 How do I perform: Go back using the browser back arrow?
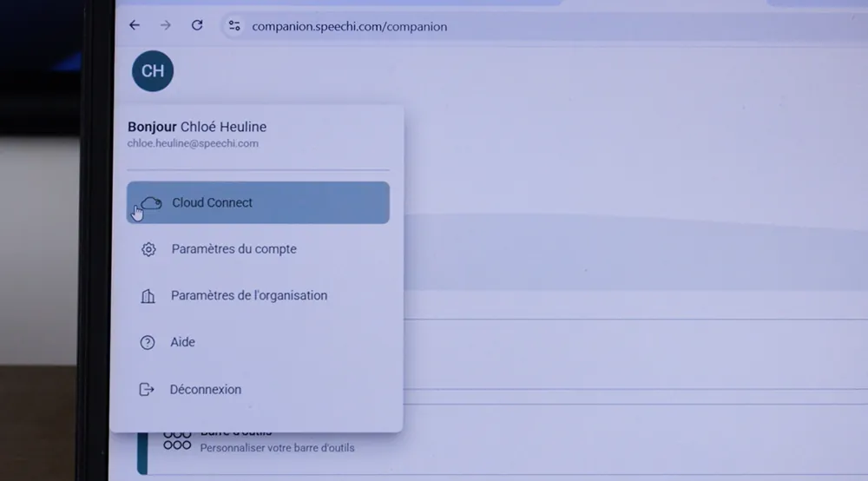(135, 25)
